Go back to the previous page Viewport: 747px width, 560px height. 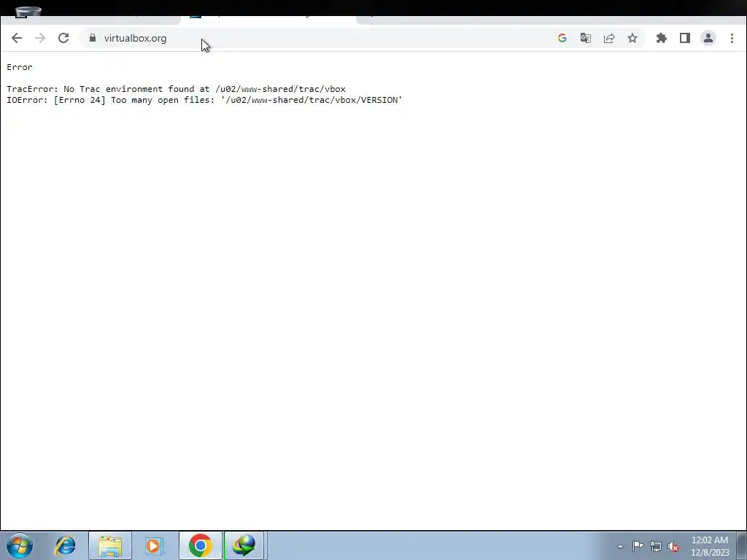(17, 38)
